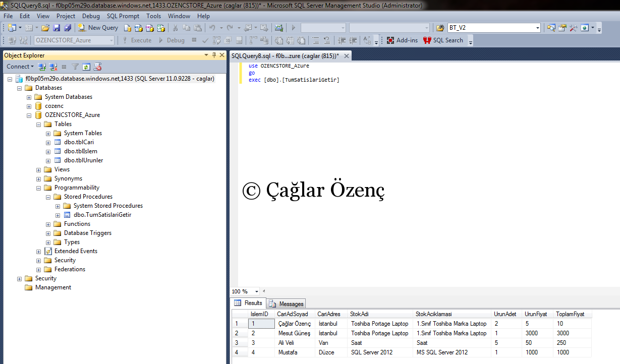Click the Analysis Services XMLA Query icon
This screenshot has height=364, width=620.
click(x=161, y=28)
